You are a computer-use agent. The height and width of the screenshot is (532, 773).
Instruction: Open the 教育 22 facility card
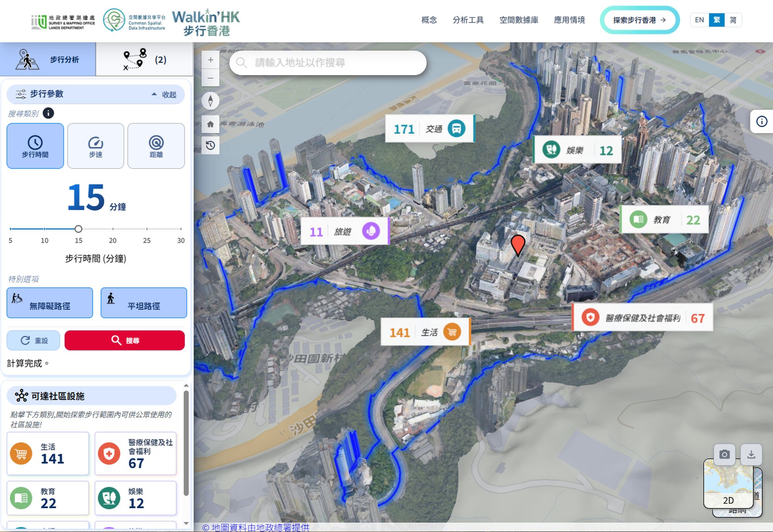pyautogui.click(x=48, y=498)
